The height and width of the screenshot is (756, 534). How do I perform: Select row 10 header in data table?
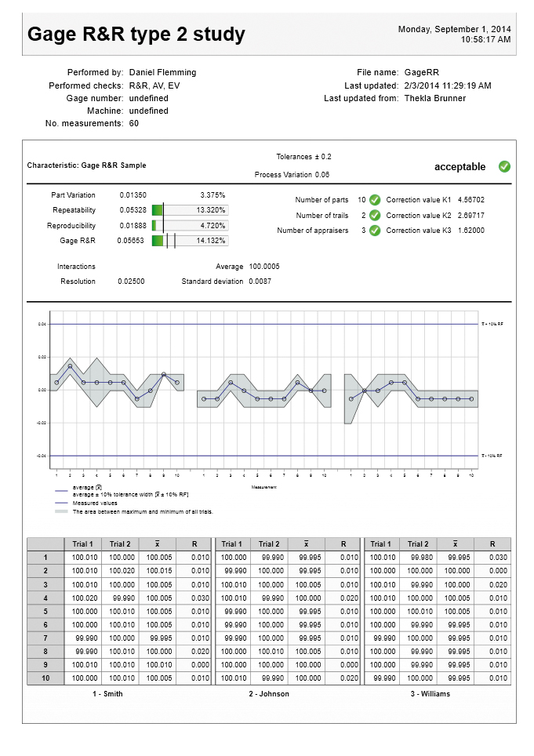pyautogui.click(x=45, y=678)
